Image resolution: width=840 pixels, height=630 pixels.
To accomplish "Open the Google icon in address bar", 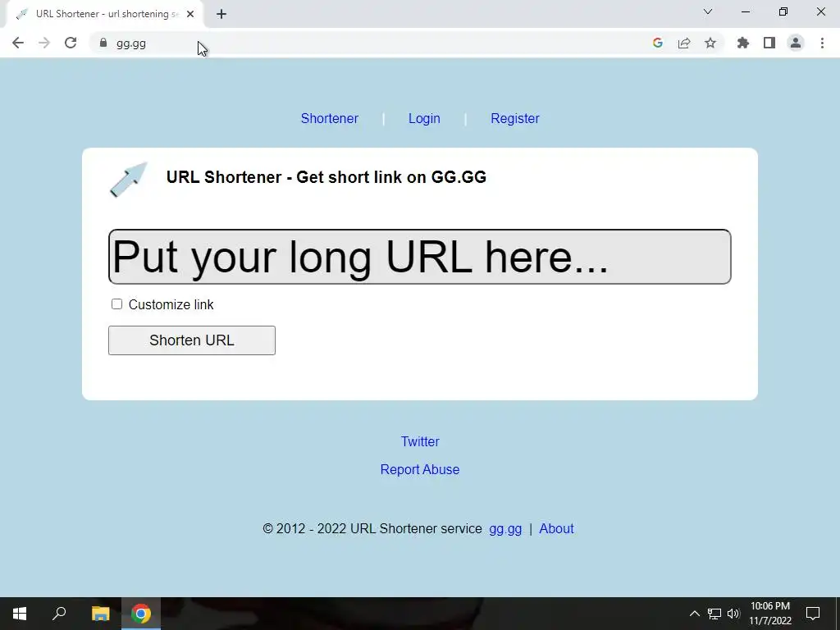I will (657, 43).
